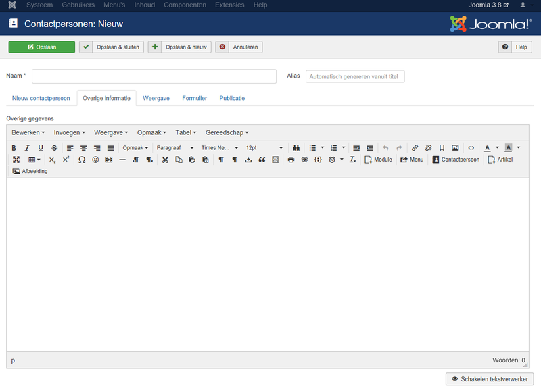The width and height of the screenshot is (541, 392).
Task: Focus the Naam input field
Action: click(154, 76)
